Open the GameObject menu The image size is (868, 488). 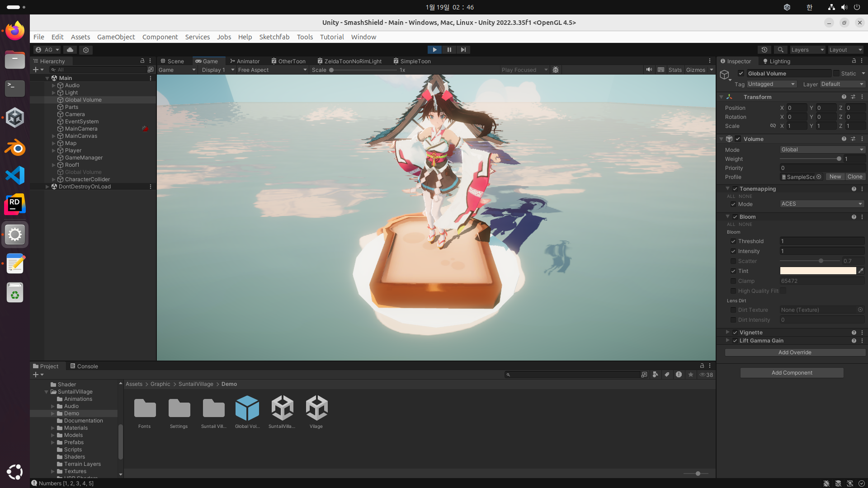pyautogui.click(x=116, y=37)
